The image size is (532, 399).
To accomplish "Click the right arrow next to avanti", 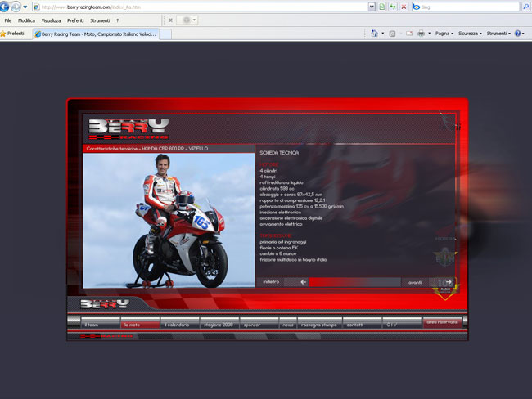I will point(449,282).
